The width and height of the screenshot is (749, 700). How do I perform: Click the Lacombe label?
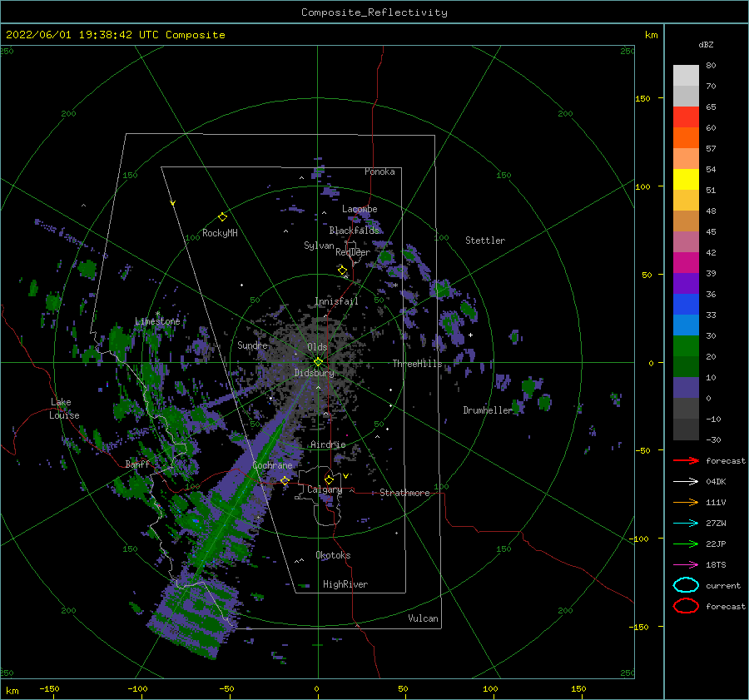(x=360, y=209)
